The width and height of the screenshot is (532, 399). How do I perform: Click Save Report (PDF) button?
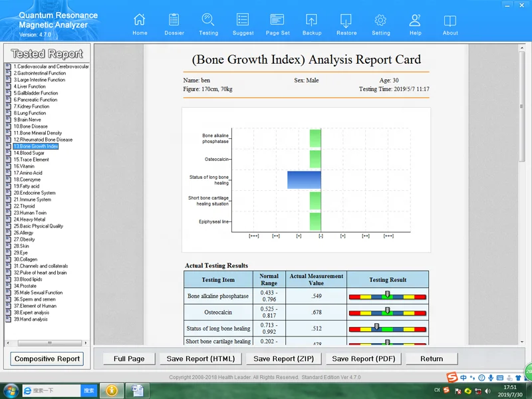(x=362, y=359)
